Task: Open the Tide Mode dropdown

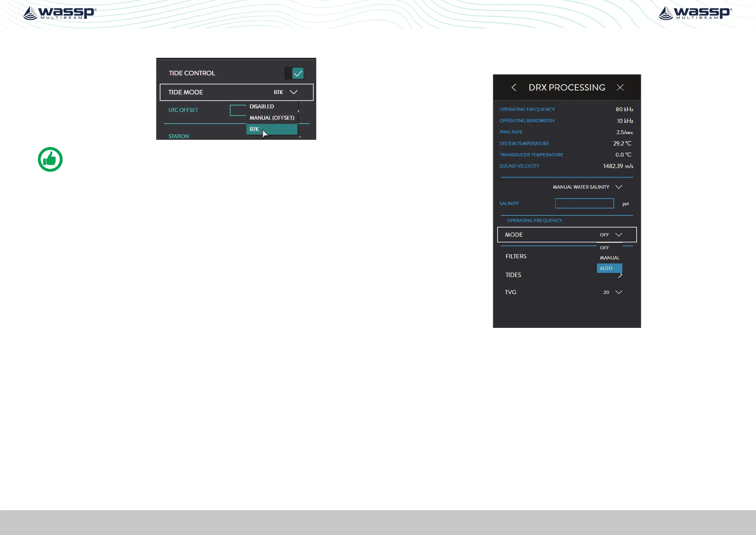Action: coord(293,92)
